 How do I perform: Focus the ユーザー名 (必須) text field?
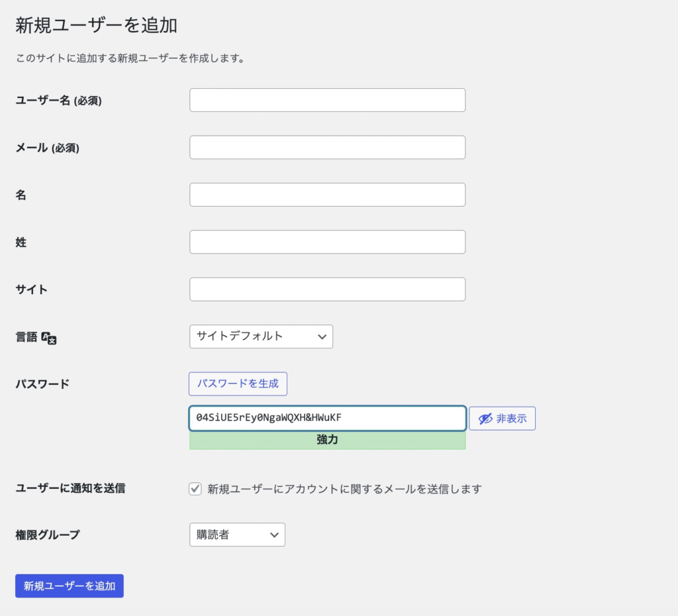[x=327, y=100]
